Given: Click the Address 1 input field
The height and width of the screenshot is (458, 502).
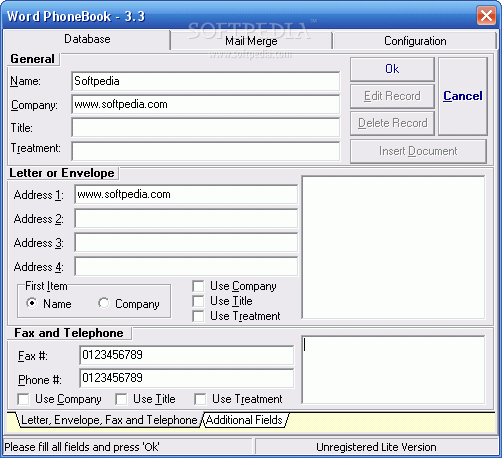Looking at the screenshot, I should 186,194.
